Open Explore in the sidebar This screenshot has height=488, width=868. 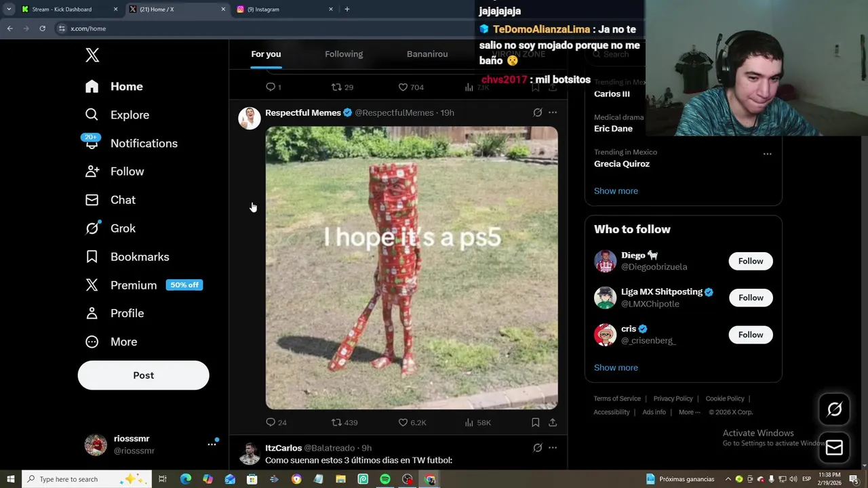point(117,115)
